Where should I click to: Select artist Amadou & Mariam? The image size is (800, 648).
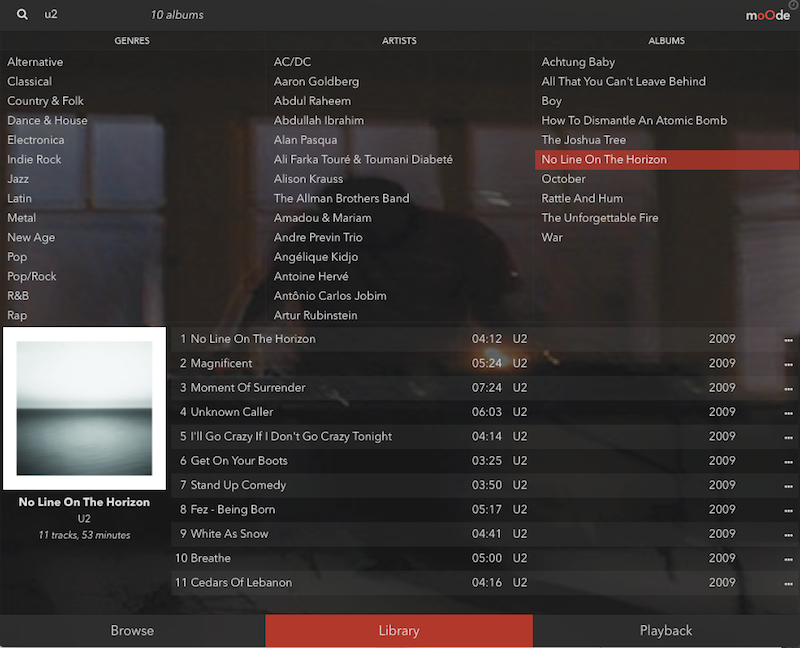pyautogui.click(x=322, y=218)
